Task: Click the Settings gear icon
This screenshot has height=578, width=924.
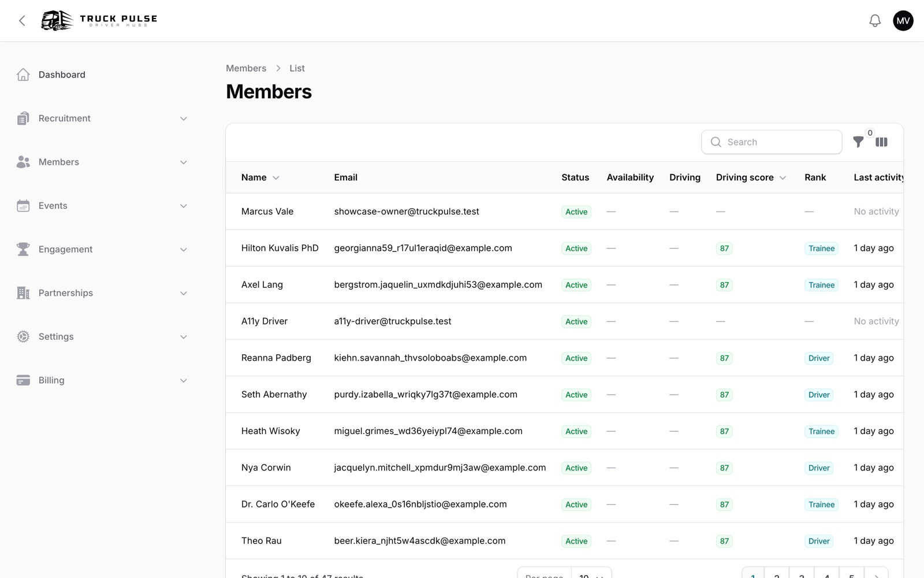Action: 23,336
